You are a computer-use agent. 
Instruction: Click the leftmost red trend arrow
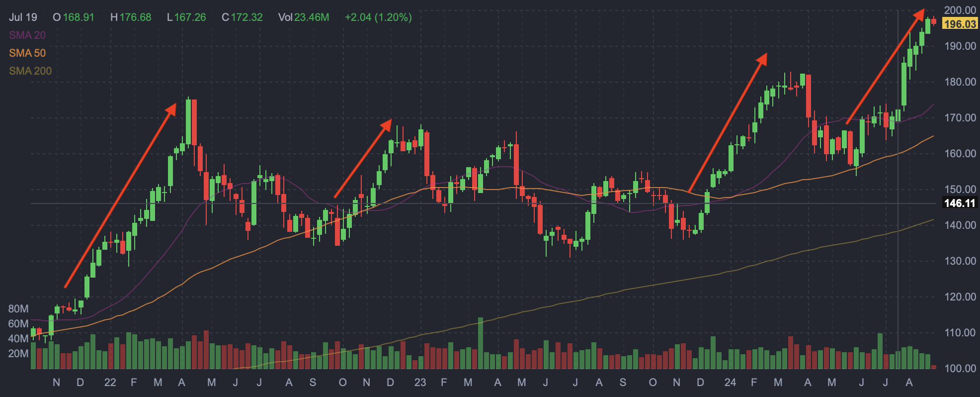point(120,196)
